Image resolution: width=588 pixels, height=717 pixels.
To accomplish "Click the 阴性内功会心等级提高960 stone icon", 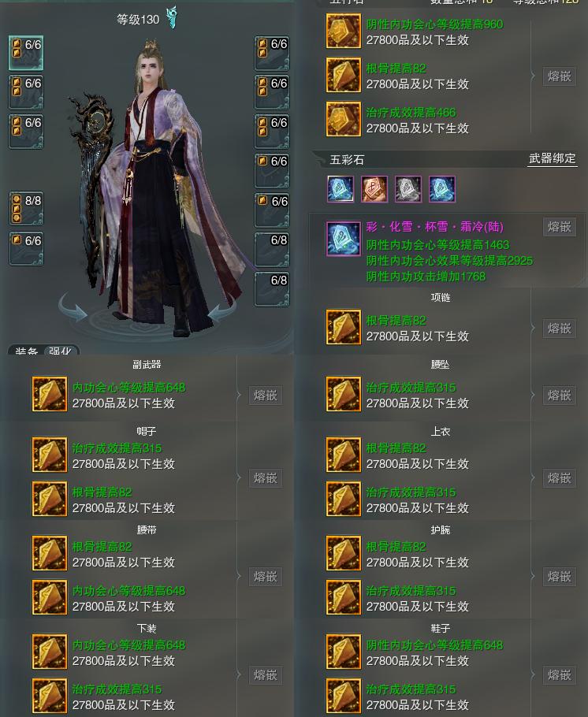I will 343,31.
